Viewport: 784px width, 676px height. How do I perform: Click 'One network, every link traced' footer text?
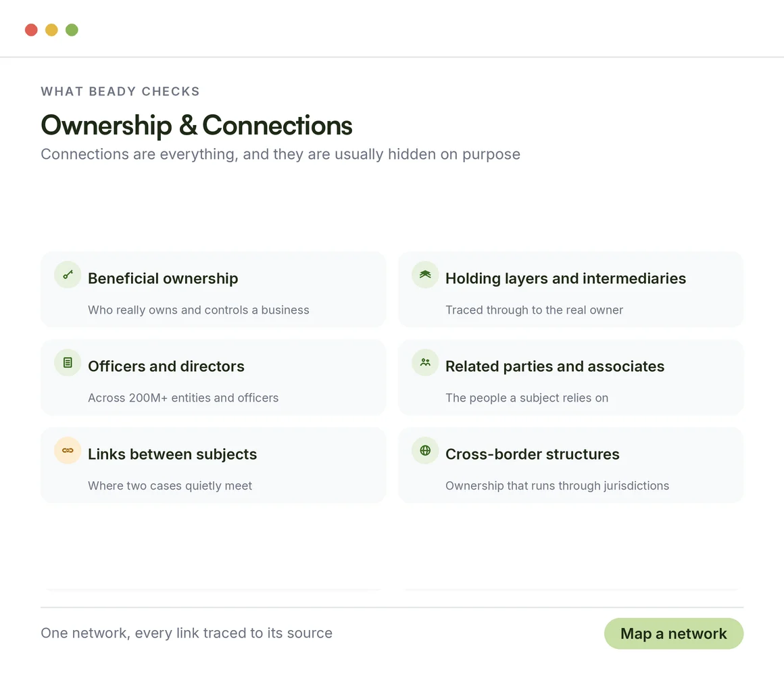click(187, 633)
